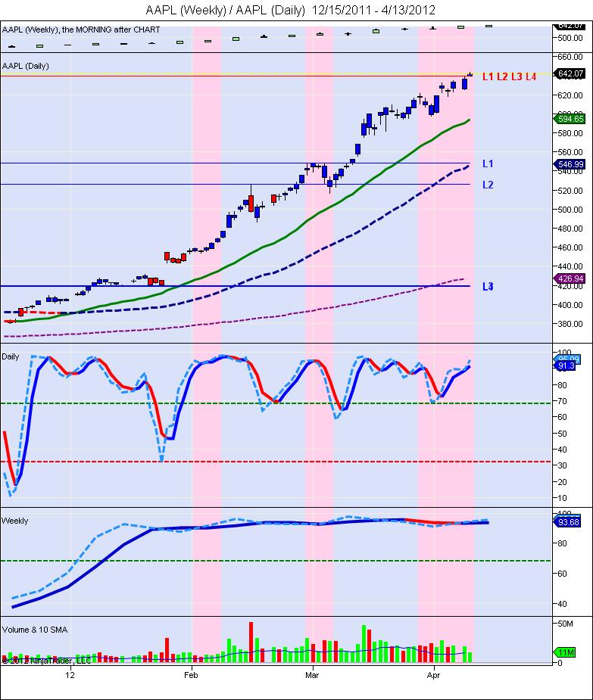Select the black 642.07 price marker
593x700 pixels.
click(x=569, y=73)
